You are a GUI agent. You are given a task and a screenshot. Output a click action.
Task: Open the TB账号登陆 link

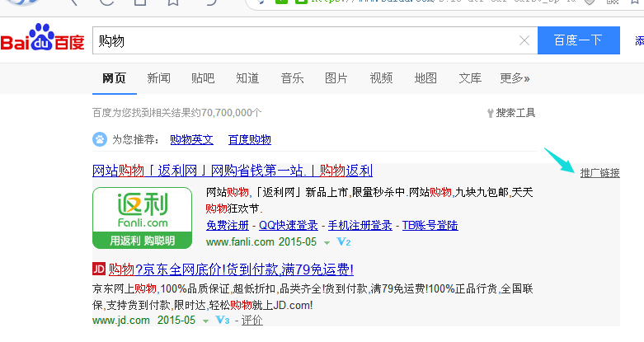coord(430,226)
